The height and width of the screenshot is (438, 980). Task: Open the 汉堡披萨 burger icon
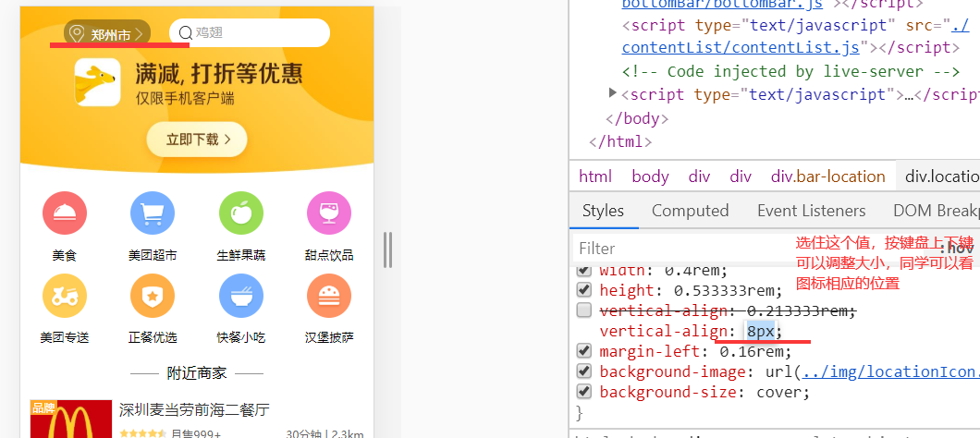[x=329, y=296]
